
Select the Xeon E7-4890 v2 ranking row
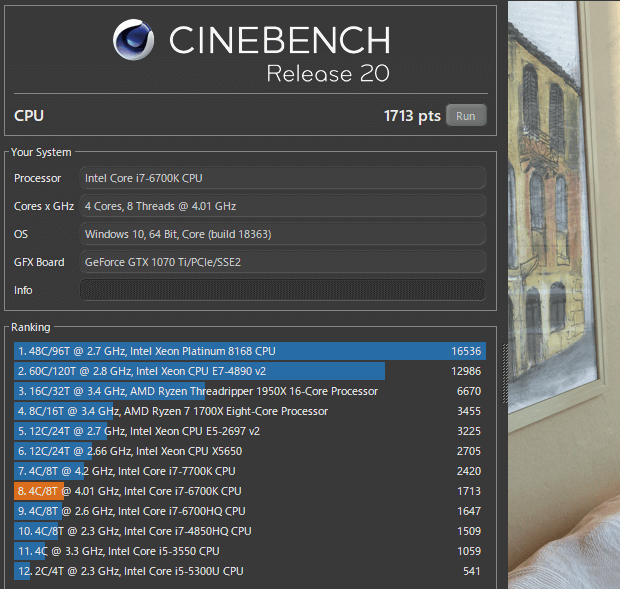pyautogui.click(x=249, y=371)
